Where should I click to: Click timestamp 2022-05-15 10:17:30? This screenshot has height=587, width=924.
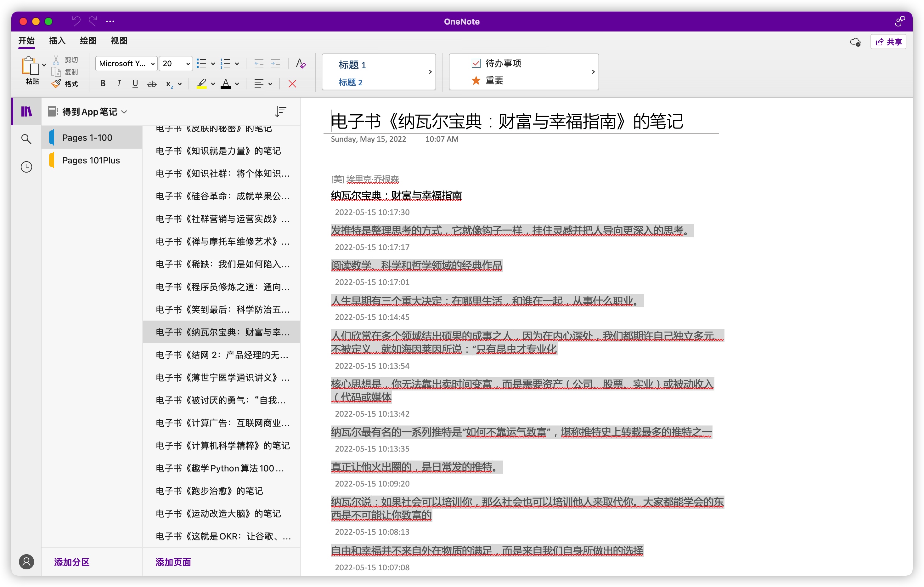click(372, 212)
